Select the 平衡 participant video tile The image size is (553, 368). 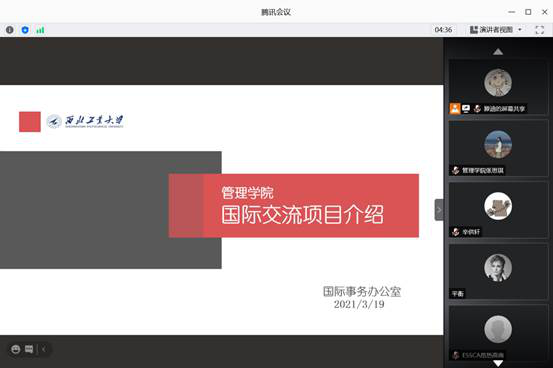pyautogui.click(x=498, y=272)
